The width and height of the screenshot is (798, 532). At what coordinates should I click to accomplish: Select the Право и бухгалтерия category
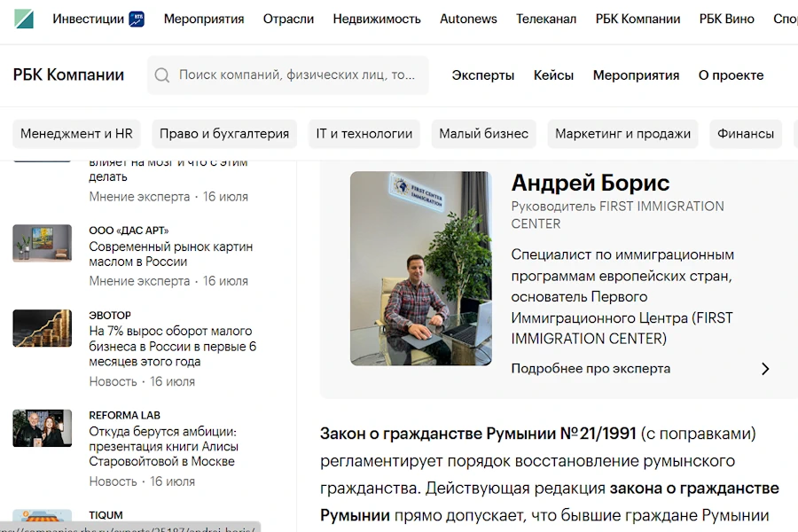coord(224,133)
